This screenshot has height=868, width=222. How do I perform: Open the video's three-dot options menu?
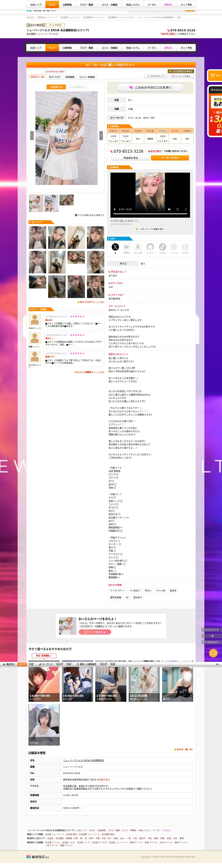(x=186, y=209)
